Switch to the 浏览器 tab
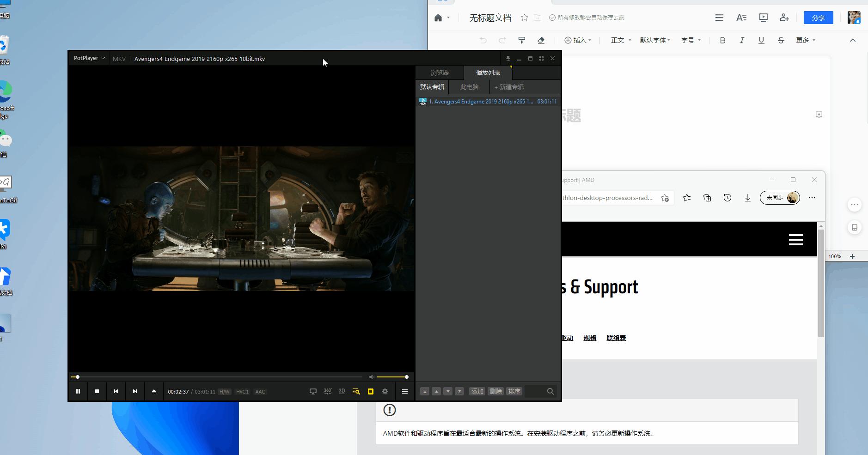This screenshot has width=868, height=455. point(440,73)
